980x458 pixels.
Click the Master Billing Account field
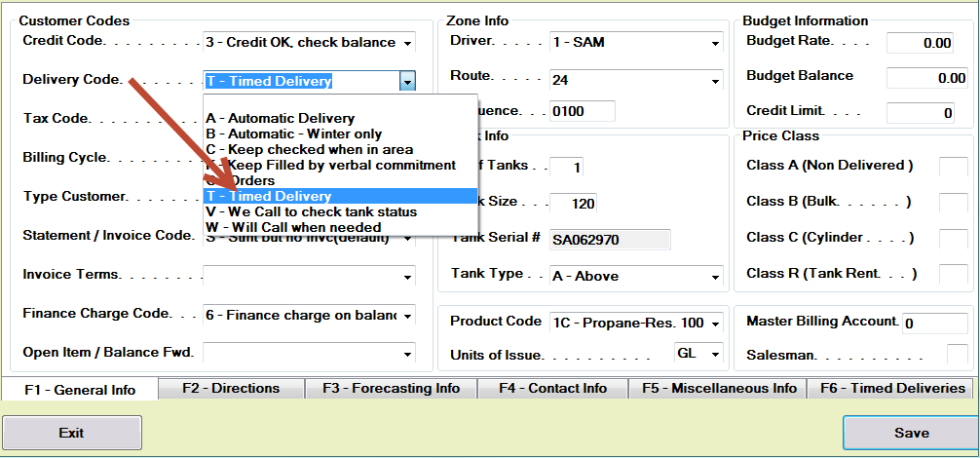(x=936, y=323)
